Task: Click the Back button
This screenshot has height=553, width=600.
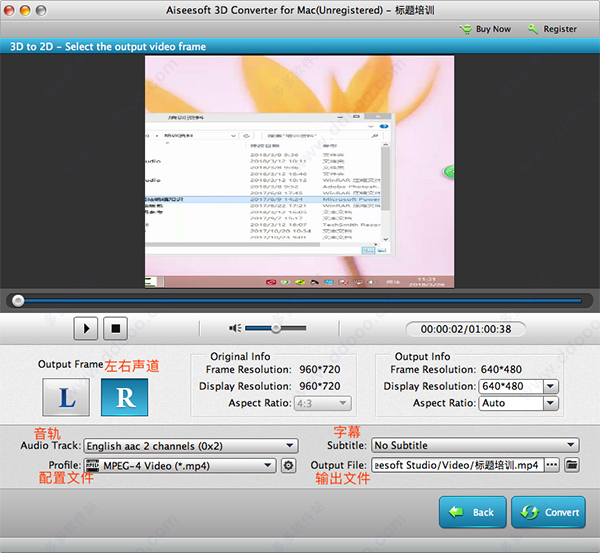Action: 473,512
